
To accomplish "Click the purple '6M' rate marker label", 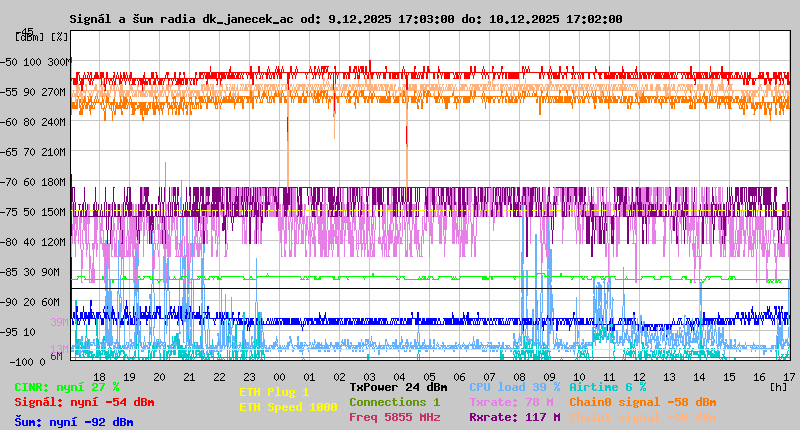I will click(x=56, y=356).
